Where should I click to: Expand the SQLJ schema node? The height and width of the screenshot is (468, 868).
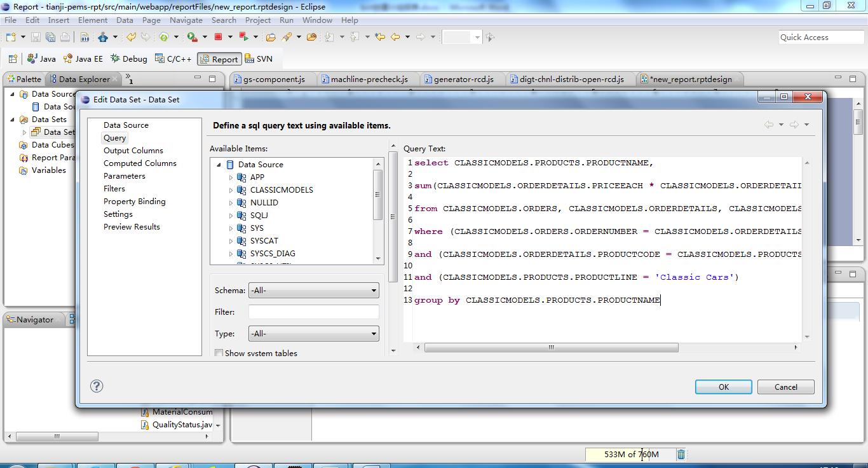coord(231,216)
